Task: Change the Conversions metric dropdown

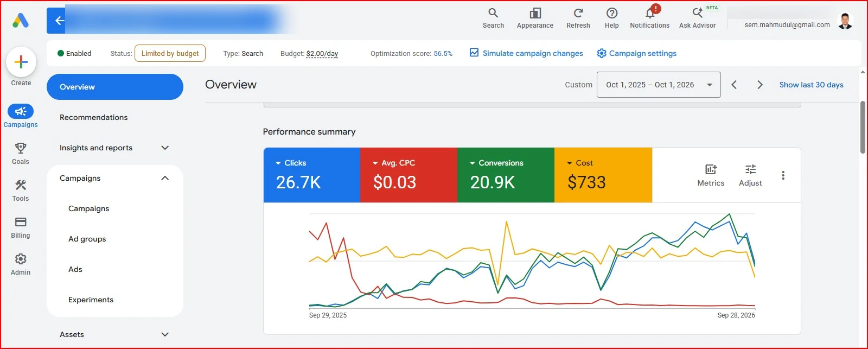Action: point(496,163)
